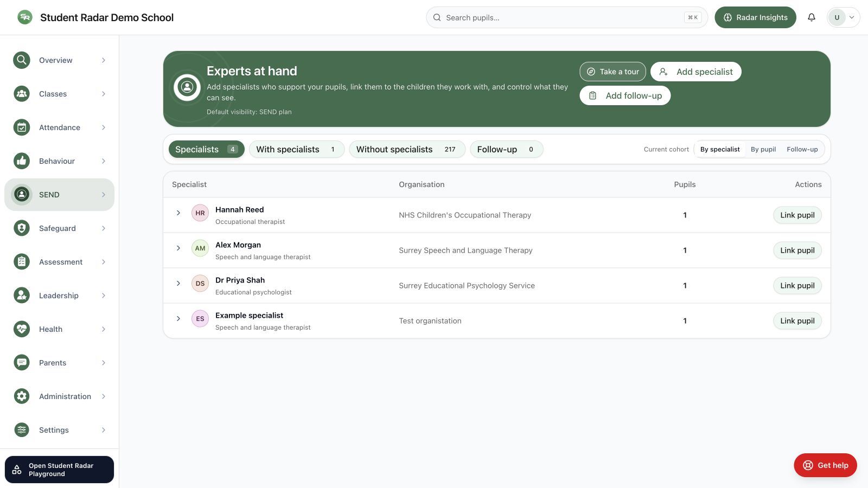Click Link pupil for Alex Morgan
Screen dimensions: 868x488
797,251
